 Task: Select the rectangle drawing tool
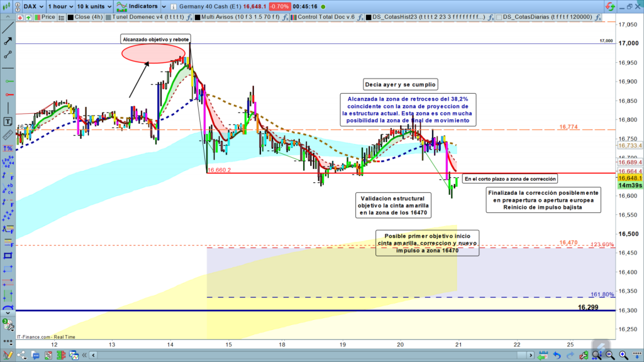tap(8, 256)
